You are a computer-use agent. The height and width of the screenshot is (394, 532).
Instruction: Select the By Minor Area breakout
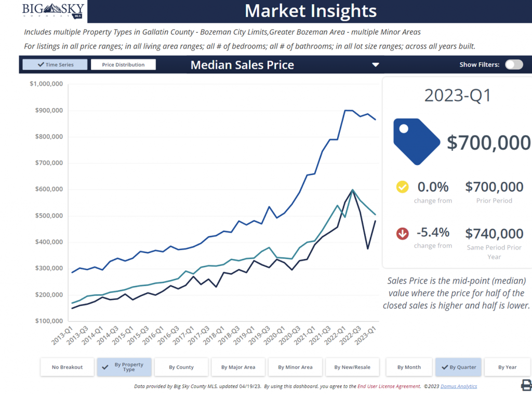click(295, 367)
